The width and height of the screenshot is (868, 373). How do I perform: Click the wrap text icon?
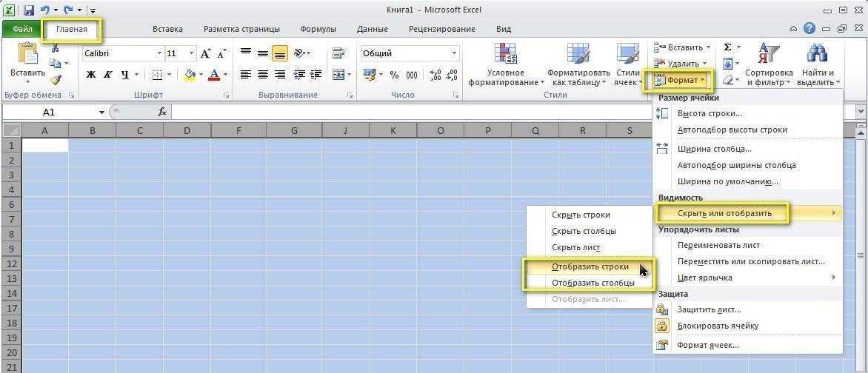[x=338, y=53]
